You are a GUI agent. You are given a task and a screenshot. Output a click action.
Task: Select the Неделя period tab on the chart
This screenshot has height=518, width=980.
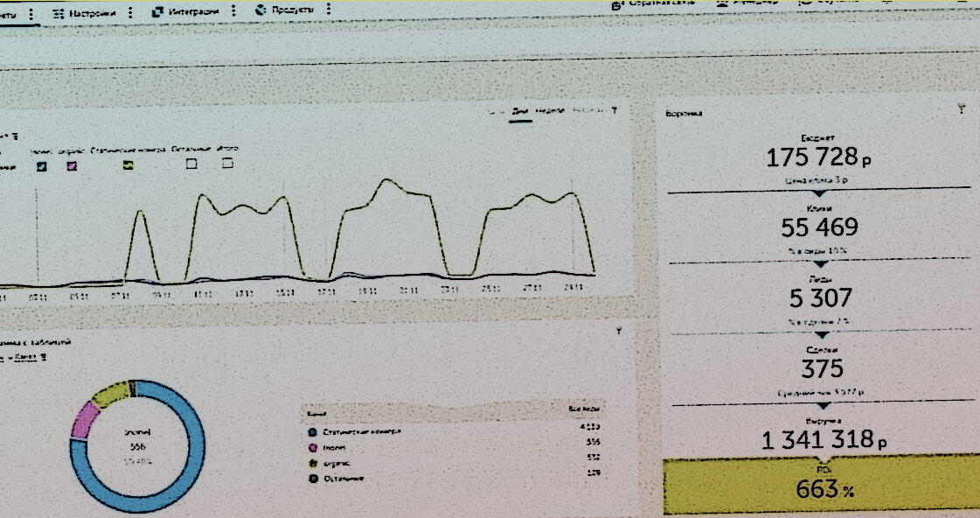click(550, 111)
